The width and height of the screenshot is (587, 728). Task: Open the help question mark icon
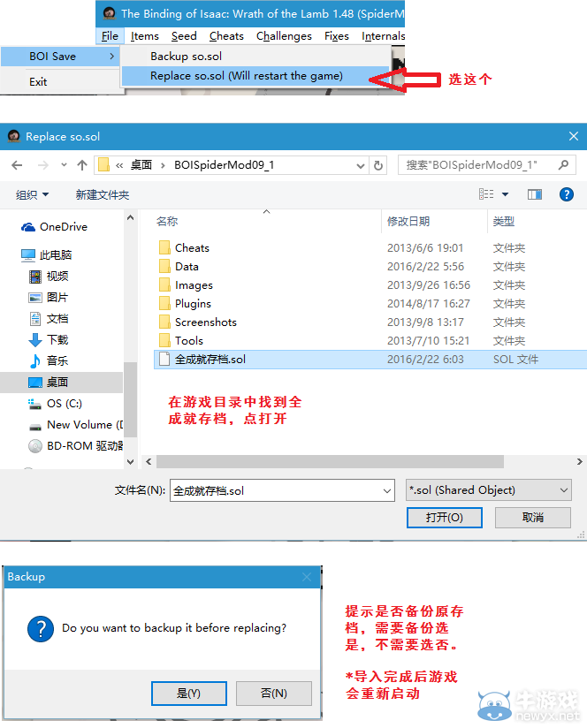(566, 194)
